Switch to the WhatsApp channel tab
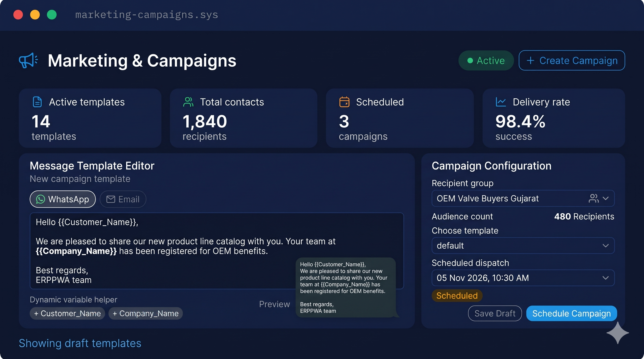The height and width of the screenshot is (359, 644). click(x=62, y=199)
